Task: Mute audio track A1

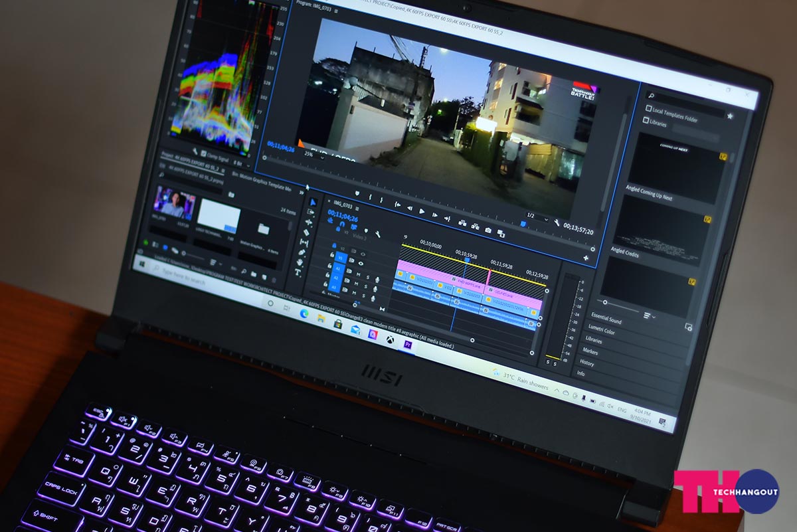Action: click(x=358, y=274)
